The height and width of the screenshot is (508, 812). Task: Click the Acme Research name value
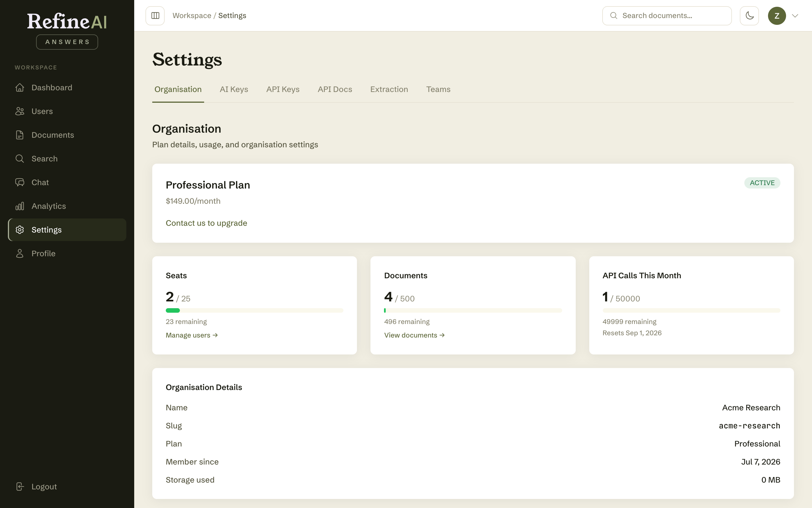point(751,408)
